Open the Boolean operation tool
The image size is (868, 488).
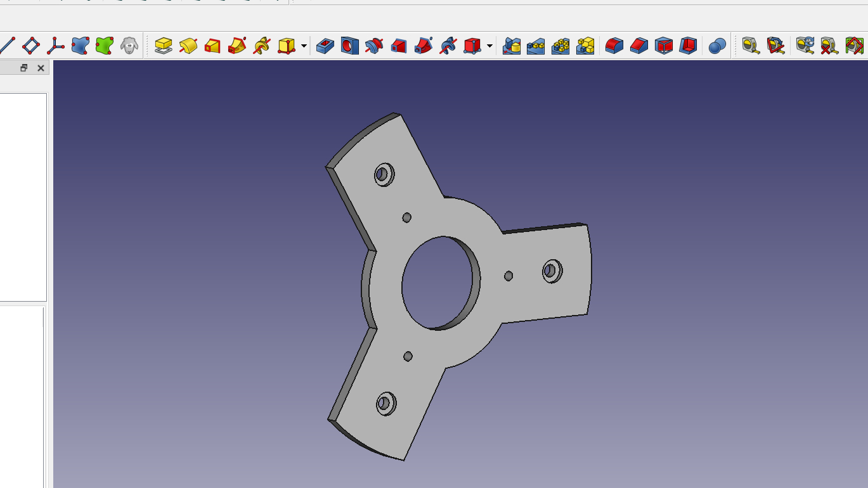pos(717,46)
